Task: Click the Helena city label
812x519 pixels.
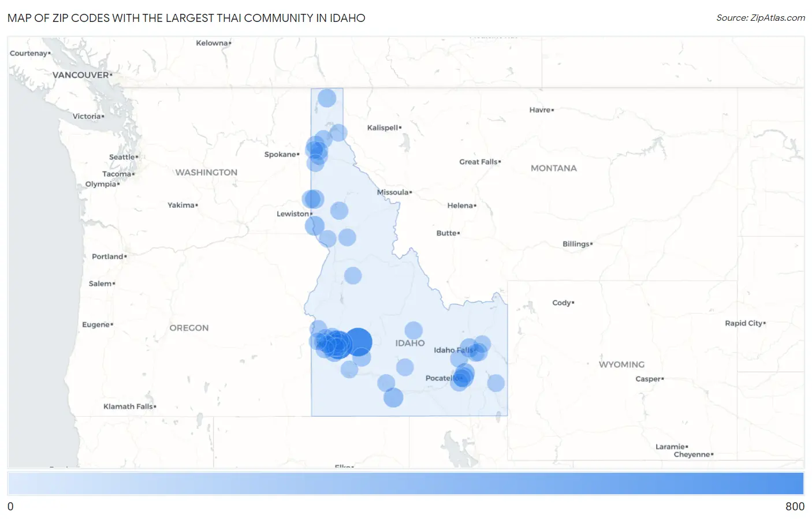Action: click(460, 206)
